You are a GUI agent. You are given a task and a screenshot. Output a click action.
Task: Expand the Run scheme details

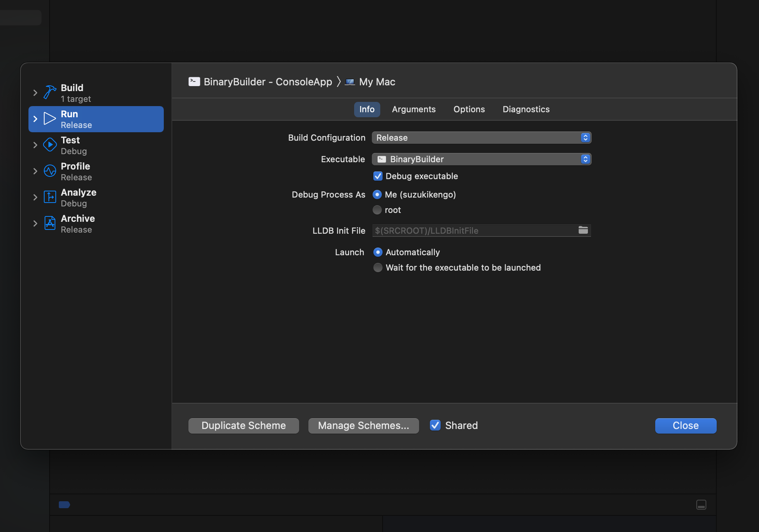(36, 119)
